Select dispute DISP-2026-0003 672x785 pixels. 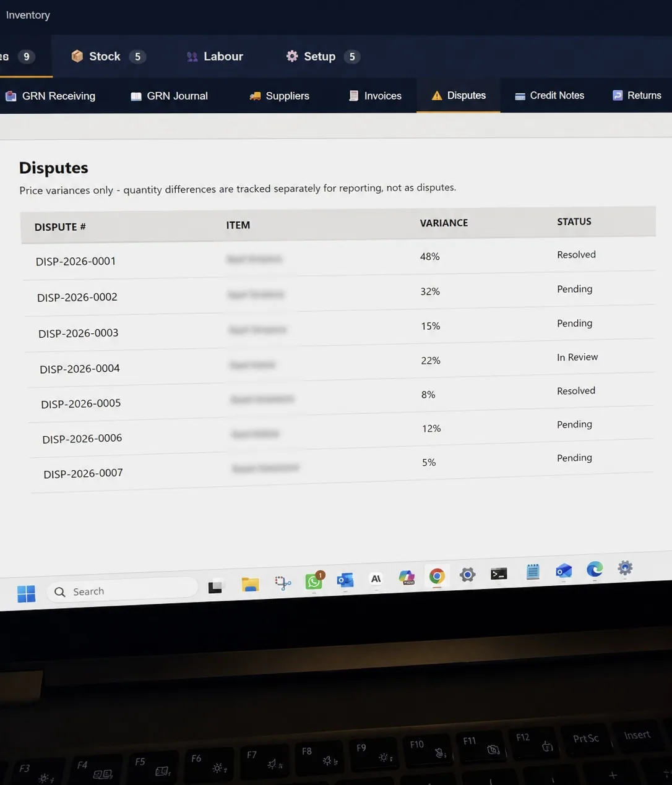point(79,333)
